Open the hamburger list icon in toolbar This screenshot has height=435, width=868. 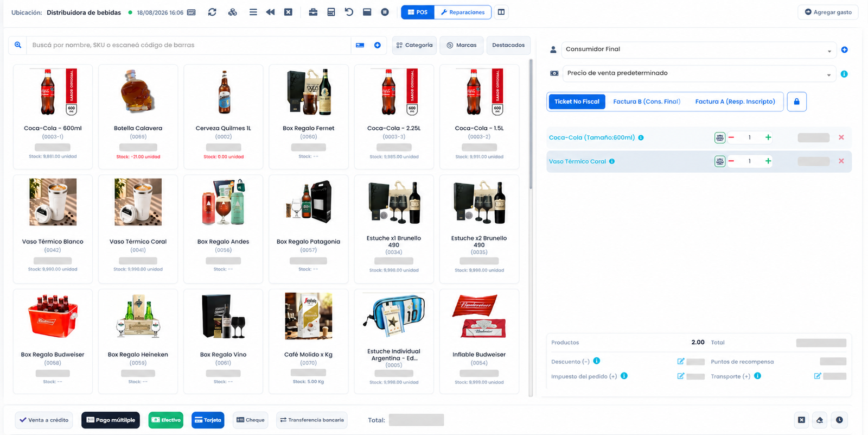coord(253,12)
